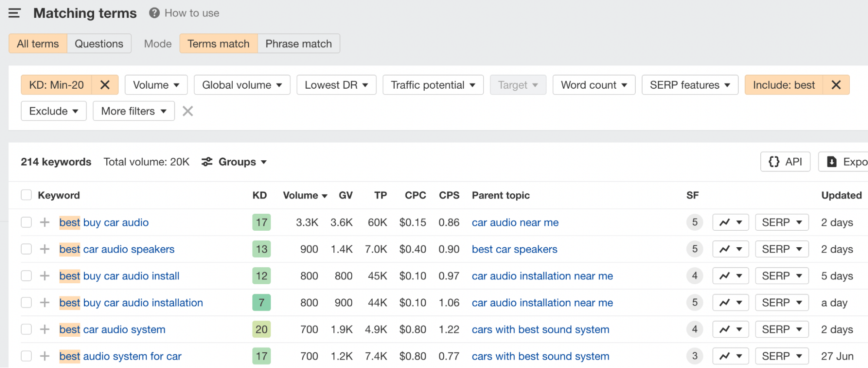
Task: Open the Word count filter dropdown
Action: tap(594, 85)
